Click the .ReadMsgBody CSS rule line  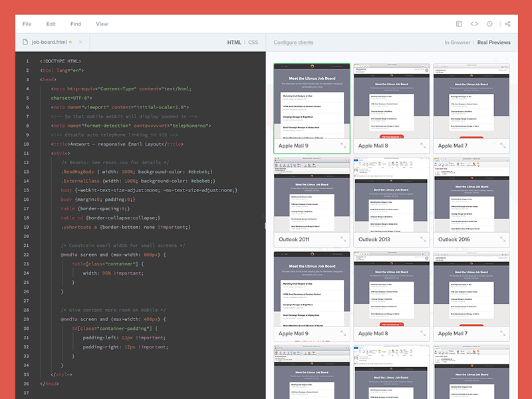137,172
